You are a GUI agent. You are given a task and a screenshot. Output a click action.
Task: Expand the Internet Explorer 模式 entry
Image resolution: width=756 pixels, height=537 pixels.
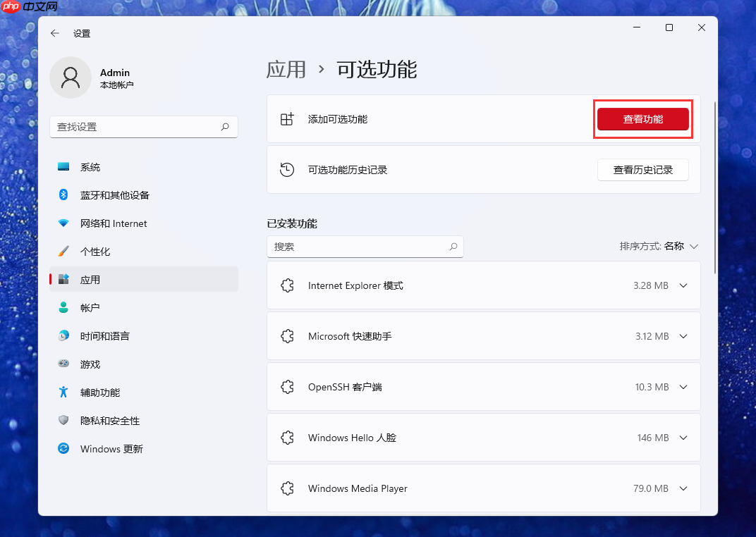pyautogui.click(x=683, y=285)
